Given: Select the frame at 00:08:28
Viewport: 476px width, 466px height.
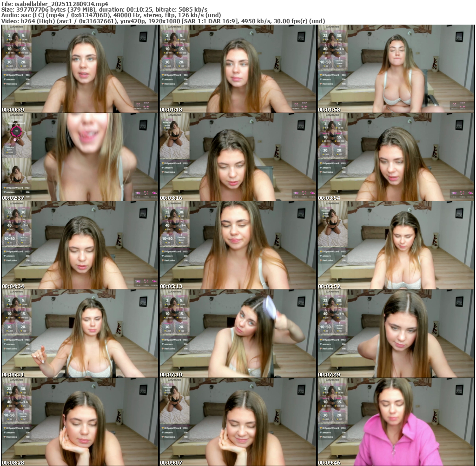Looking at the screenshot, I should pos(80,422).
